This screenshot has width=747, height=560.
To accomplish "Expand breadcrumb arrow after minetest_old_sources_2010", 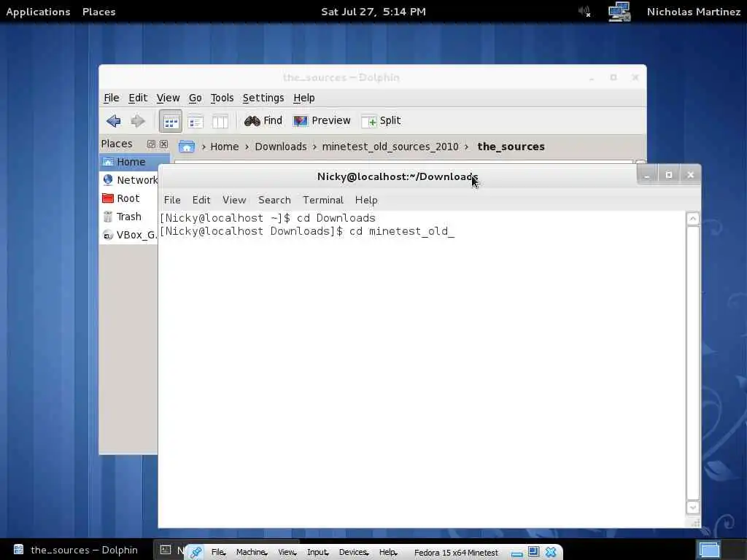I will [466, 147].
